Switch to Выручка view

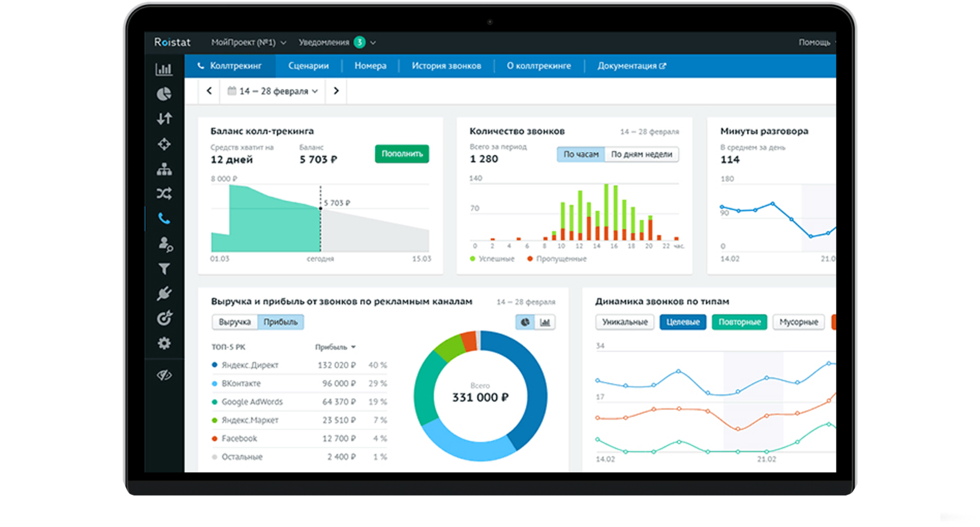(235, 322)
